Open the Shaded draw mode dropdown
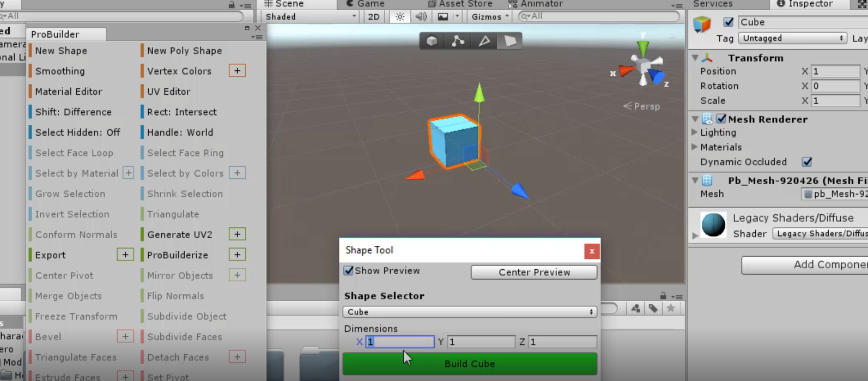Viewport: 868px width, 381px height. 311,16
